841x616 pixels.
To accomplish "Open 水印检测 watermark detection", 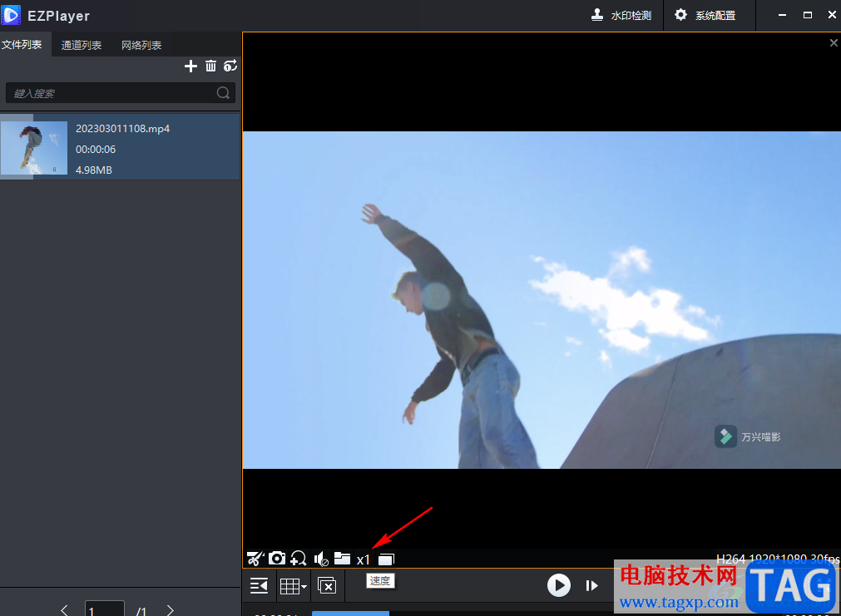I will tap(621, 15).
